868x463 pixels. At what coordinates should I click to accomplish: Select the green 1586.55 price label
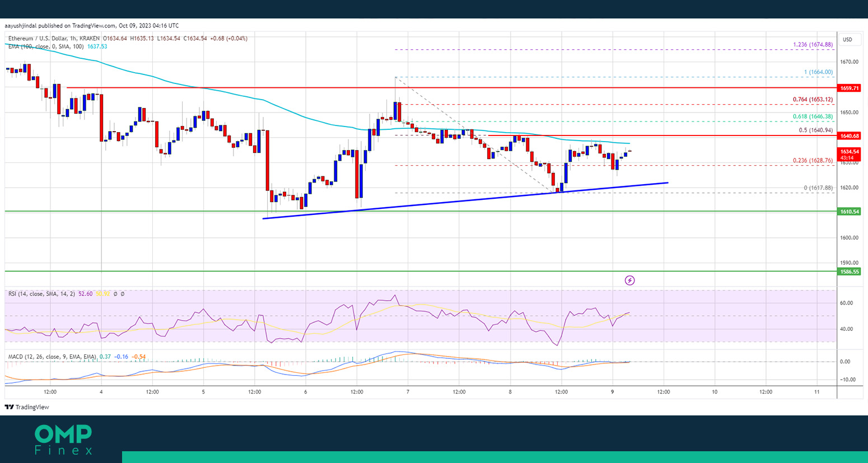point(849,272)
